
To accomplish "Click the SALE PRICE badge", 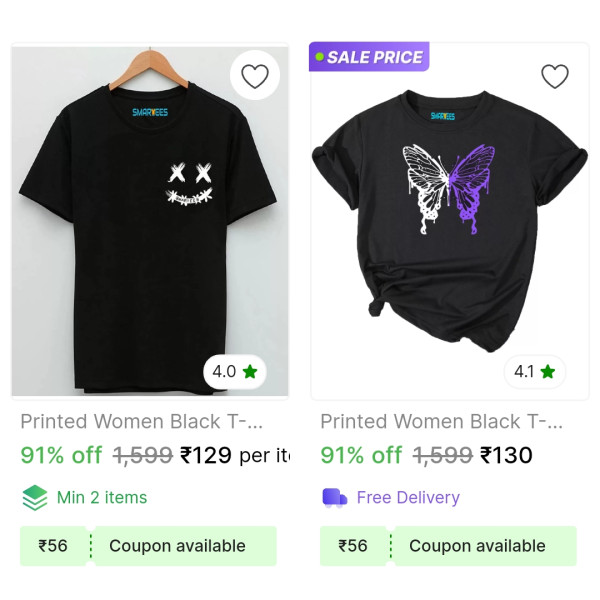I will pos(369,57).
